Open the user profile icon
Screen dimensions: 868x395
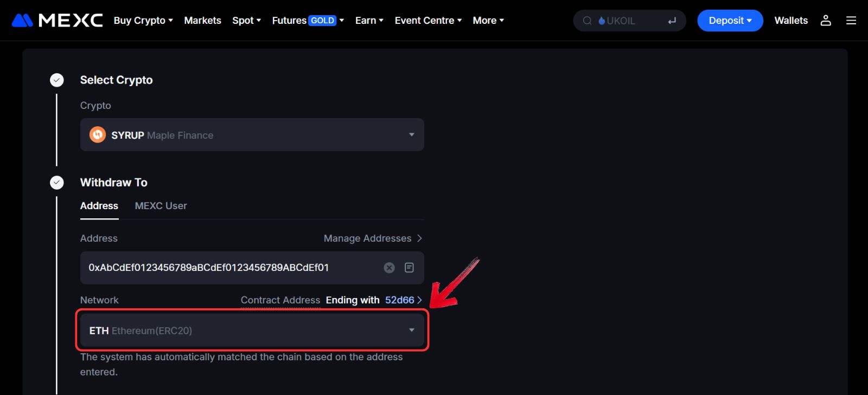[x=825, y=21]
